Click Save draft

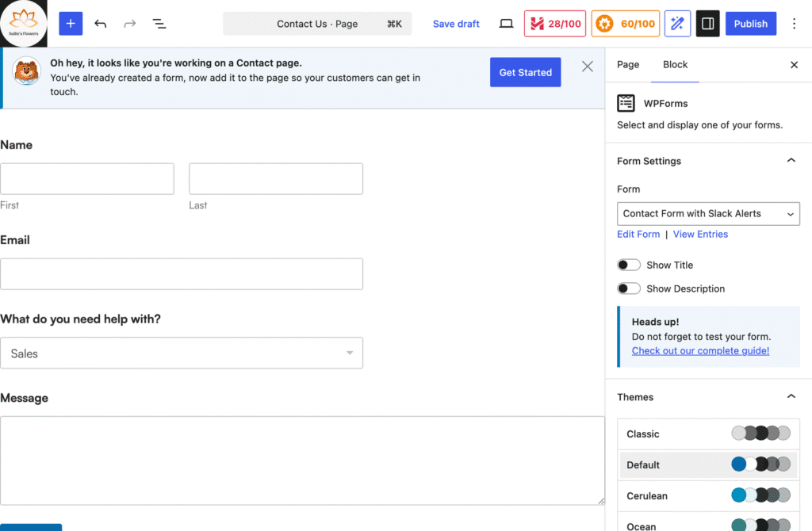(x=456, y=24)
